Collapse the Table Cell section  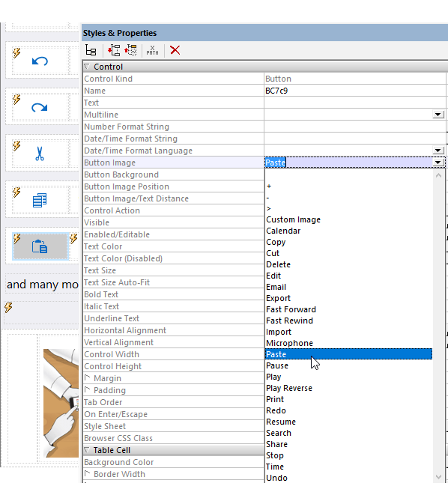coord(86,450)
